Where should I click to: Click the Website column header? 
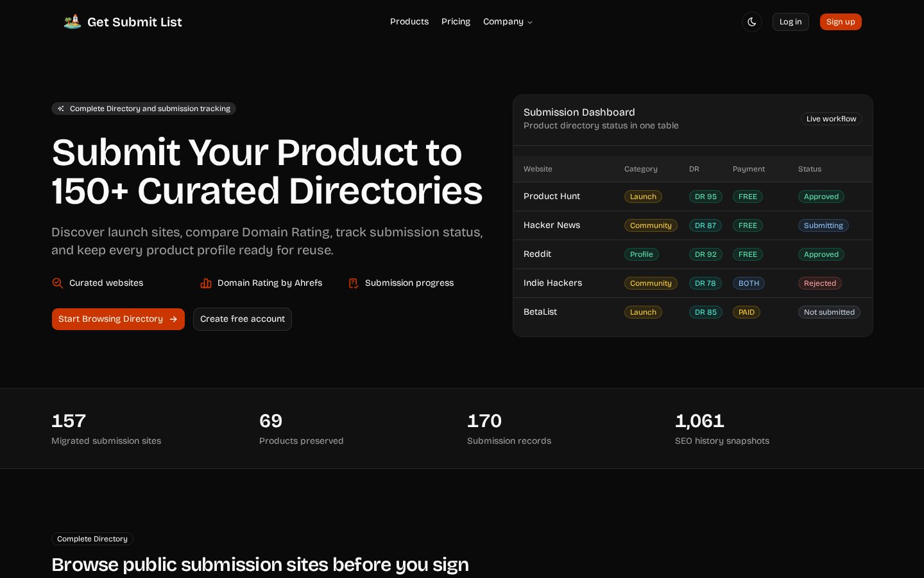click(x=538, y=169)
